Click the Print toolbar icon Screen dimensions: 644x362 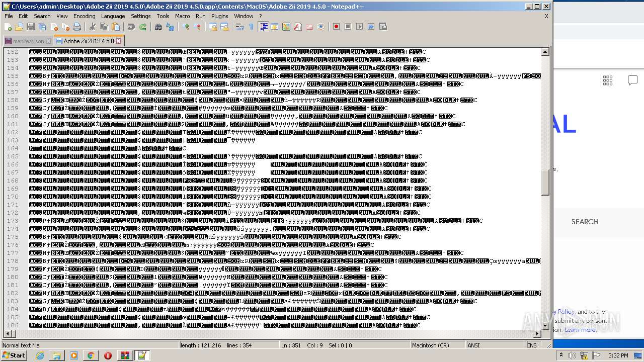77,27
